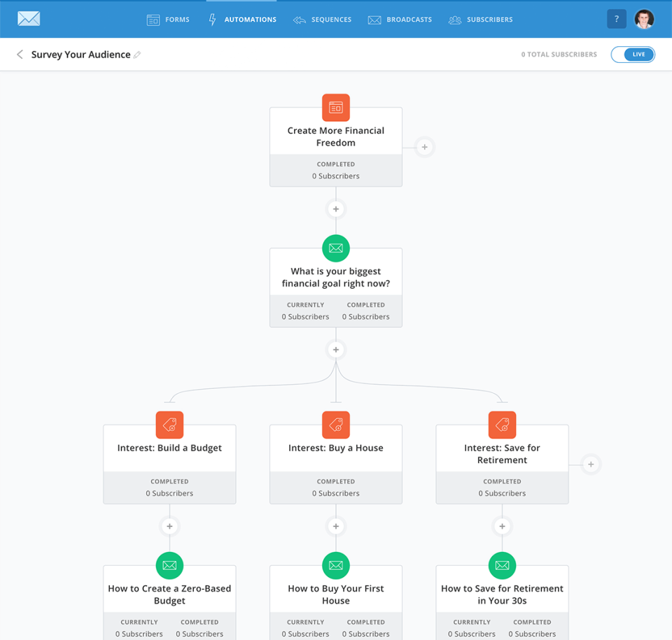The width and height of the screenshot is (672, 640).
Task: Add a step below the financial goal email node
Action: [335, 349]
